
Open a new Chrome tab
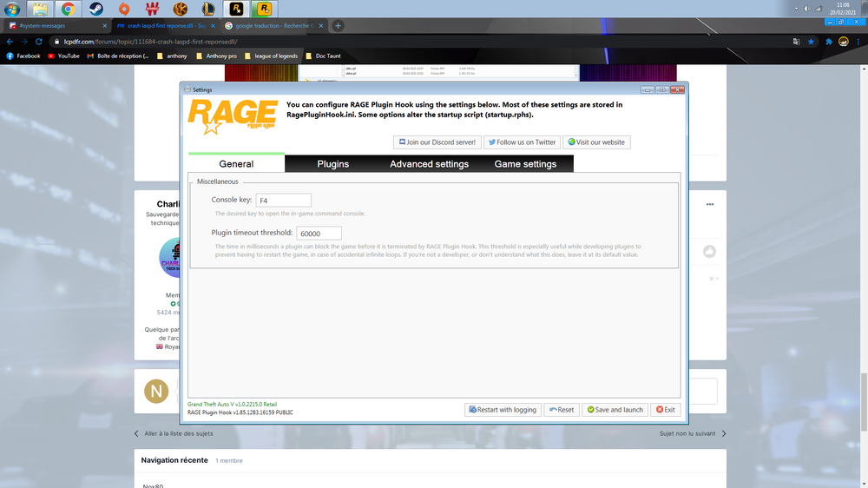[338, 25]
